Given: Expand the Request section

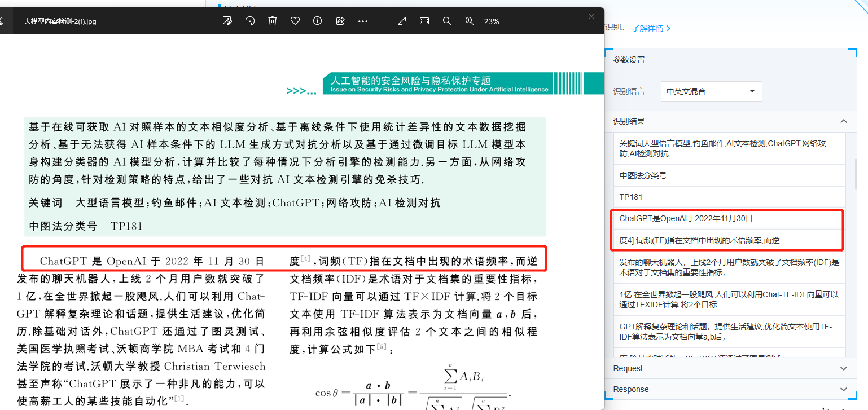Looking at the screenshot, I should [x=844, y=368].
